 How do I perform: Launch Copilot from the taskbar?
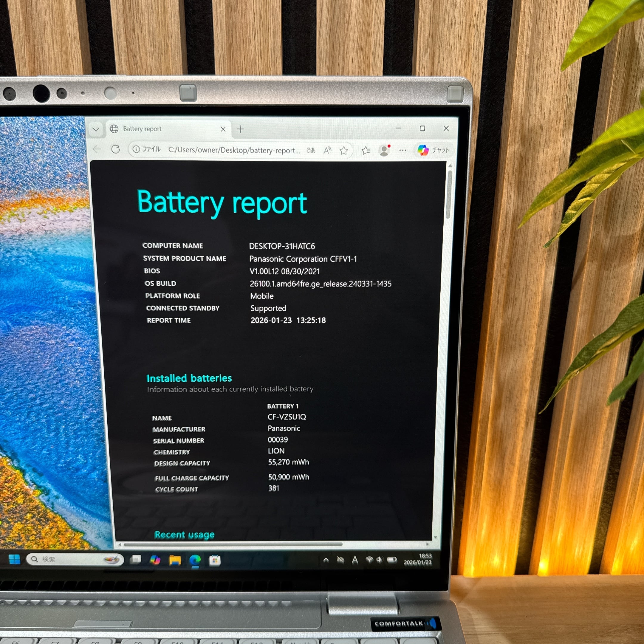[x=155, y=560]
